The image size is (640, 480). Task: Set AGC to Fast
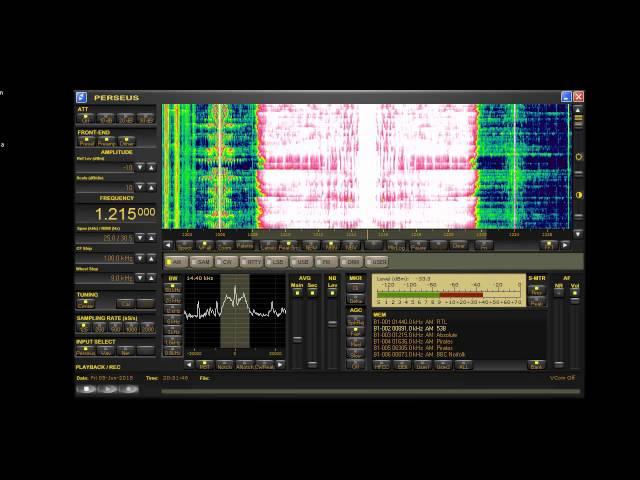point(356,332)
